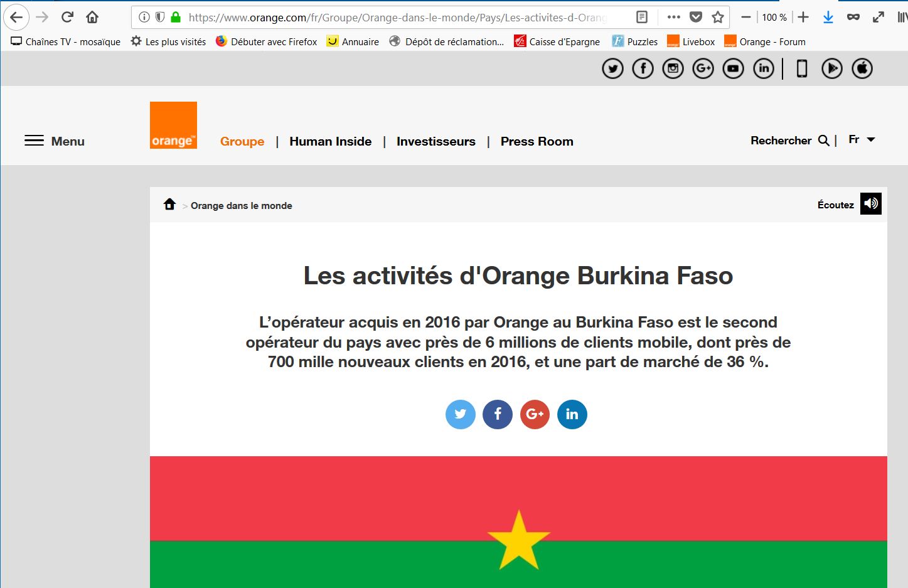Go to the Investisseurs section
Viewport: 908px width, 588px height.
(x=436, y=142)
